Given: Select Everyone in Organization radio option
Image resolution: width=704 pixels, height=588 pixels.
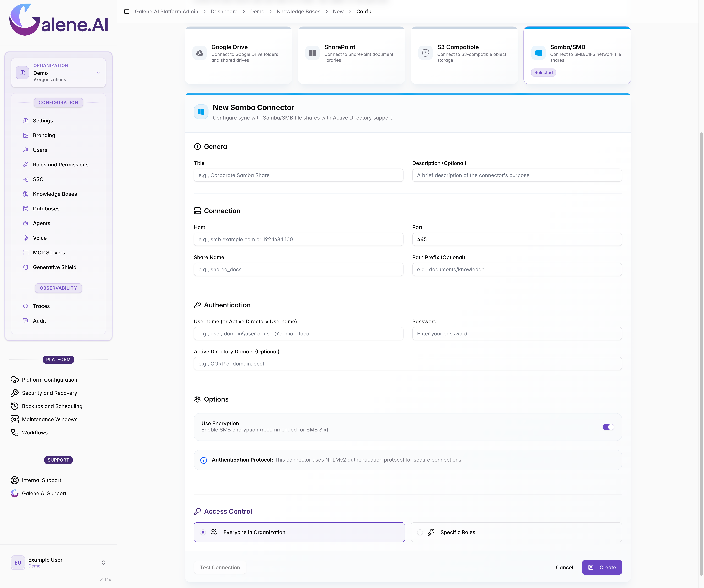Looking at the screenshot, I should pyautogui.click(x=203, y=532).
